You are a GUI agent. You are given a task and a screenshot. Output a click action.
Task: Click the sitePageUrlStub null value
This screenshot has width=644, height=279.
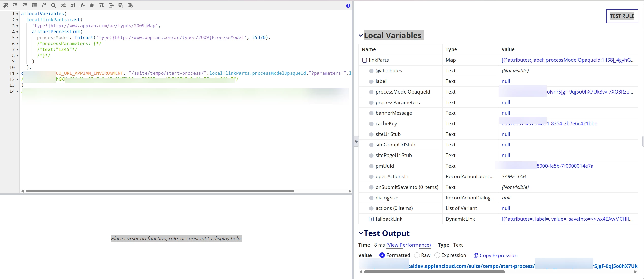click(x=506, y=155)
